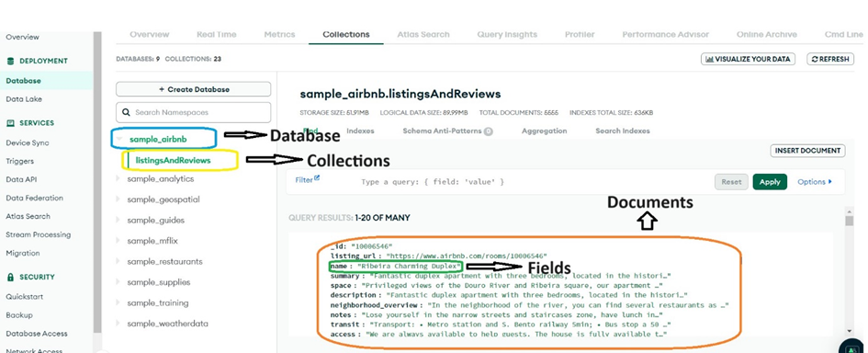Expand the sample_training database
The image size is (868, 353).
coord(118,303)
